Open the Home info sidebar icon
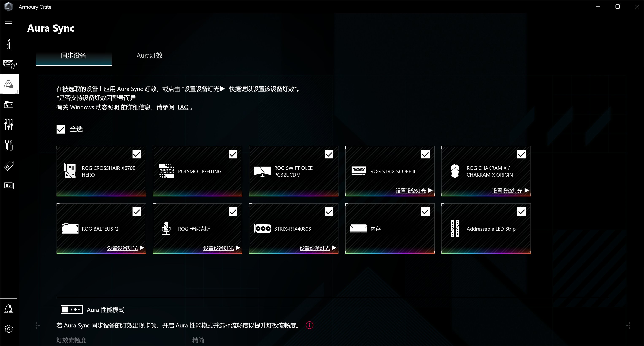Image resolution: width=644 pixels, height=346 pixels. coord(9,44)
